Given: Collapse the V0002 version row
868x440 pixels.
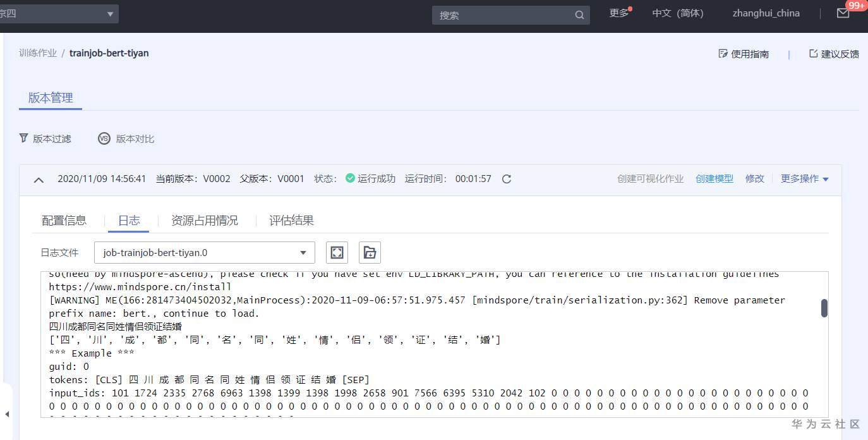Looking at the screenshot, I should pyautogui.click(x=39, y=180).
